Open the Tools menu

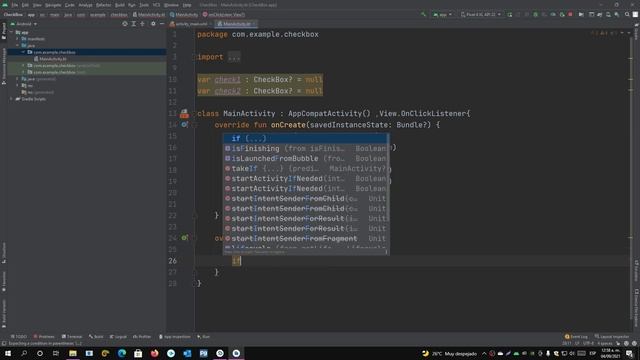point(144,5)
